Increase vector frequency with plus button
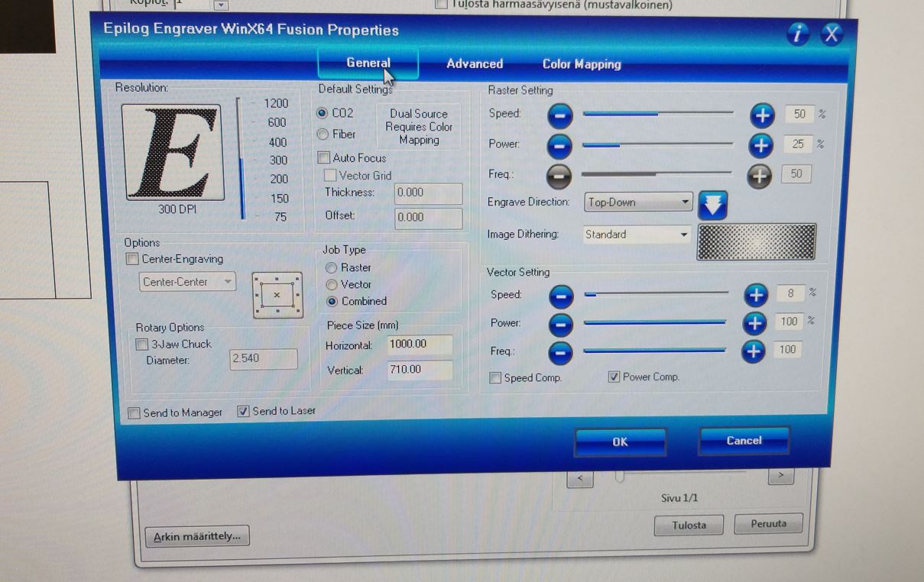Image resolution: width=924 pixels, height=582 pixels. 754,351
